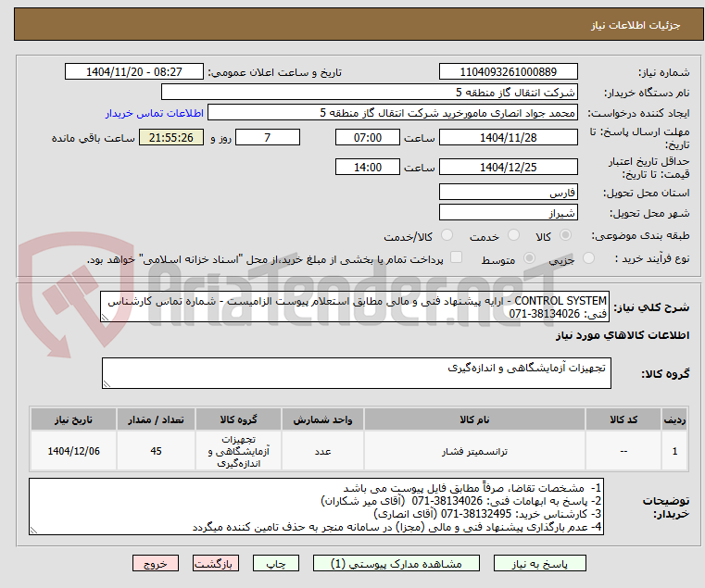
Task: Click the unit cell عدد
Action: pyautogui.click(x=322, y=451)
